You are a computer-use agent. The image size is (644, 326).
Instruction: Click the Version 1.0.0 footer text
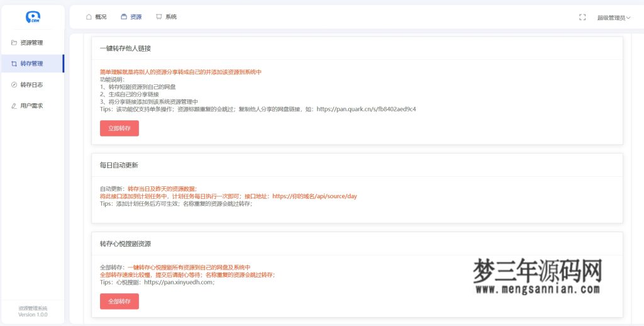33,315
